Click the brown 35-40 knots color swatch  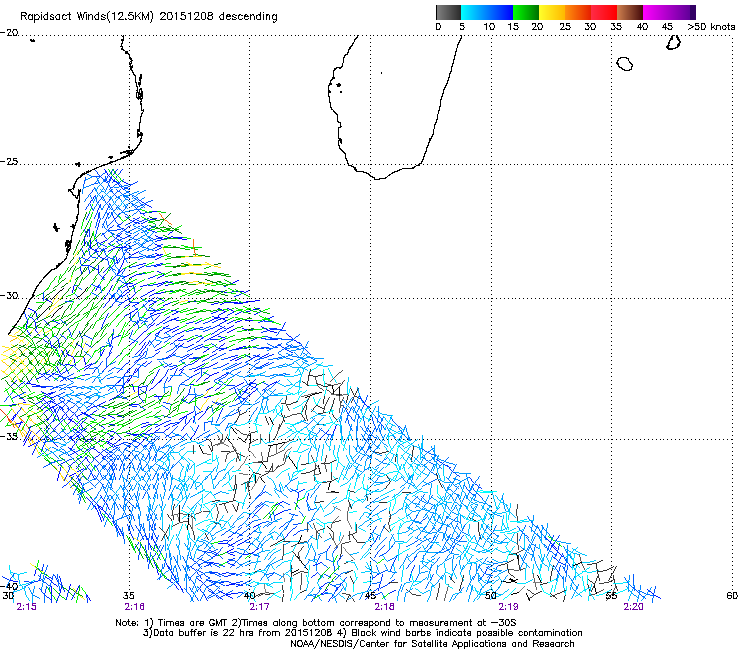pos(630,12)
